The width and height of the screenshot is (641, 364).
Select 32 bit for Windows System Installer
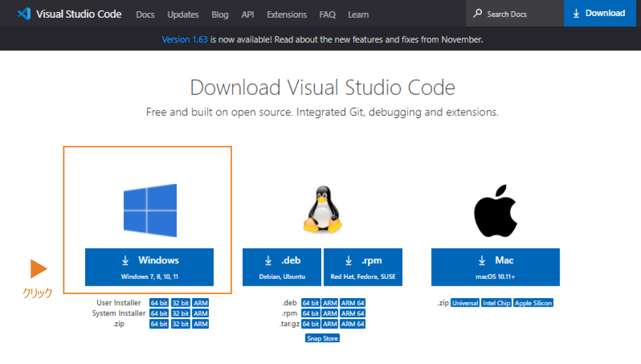[x=180, y=313]
